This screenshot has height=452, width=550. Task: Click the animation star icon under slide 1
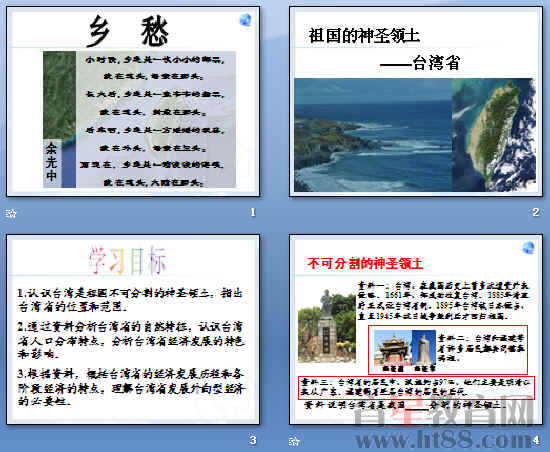11,213
